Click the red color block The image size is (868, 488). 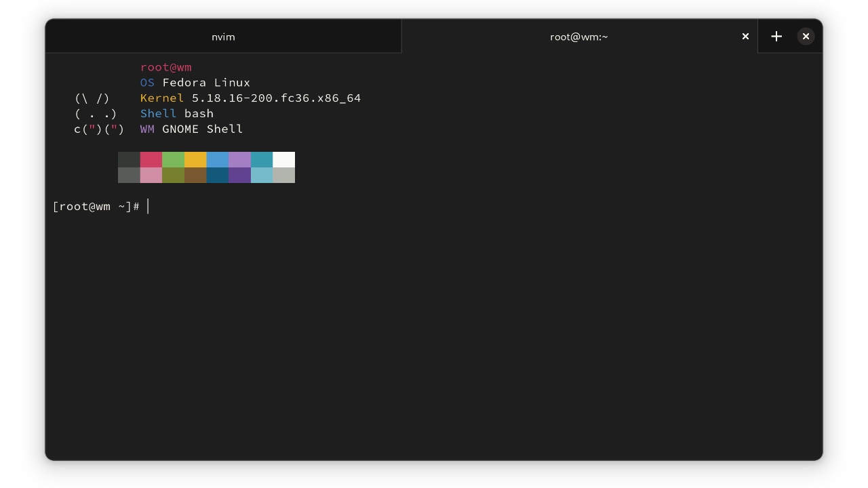pos(151,159)
